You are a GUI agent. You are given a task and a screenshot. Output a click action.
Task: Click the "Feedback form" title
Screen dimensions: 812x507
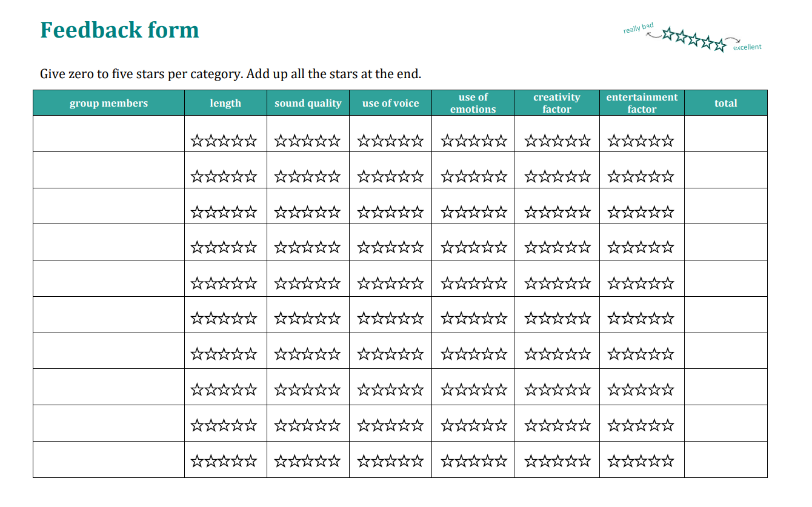119,30
